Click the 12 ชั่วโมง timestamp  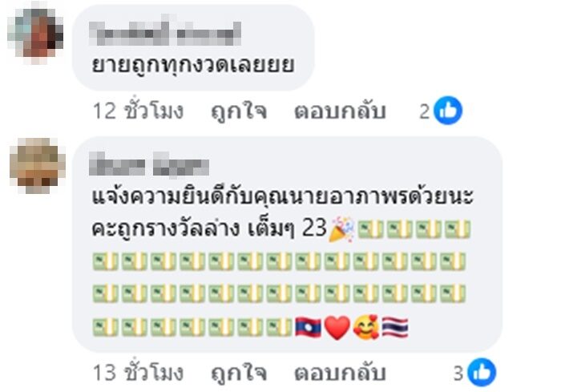click(138, 111)
